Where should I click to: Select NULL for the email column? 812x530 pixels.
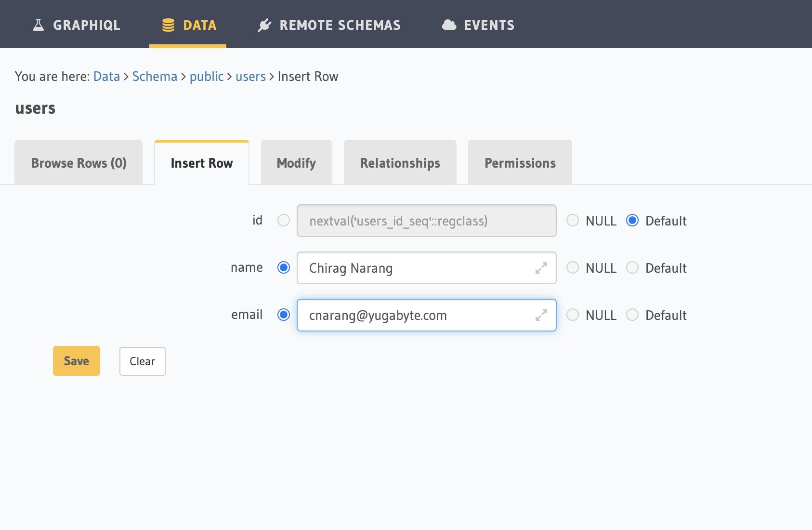click(573, 315)
